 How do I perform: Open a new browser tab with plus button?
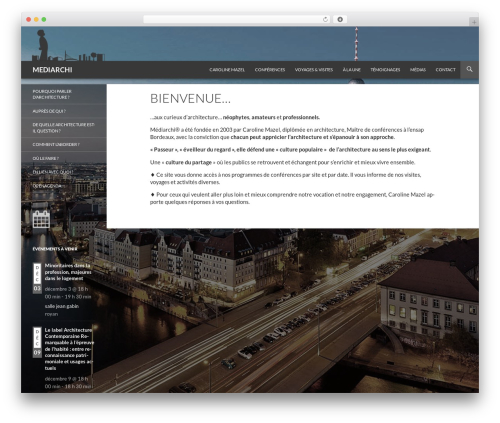(x=474, y=22)
